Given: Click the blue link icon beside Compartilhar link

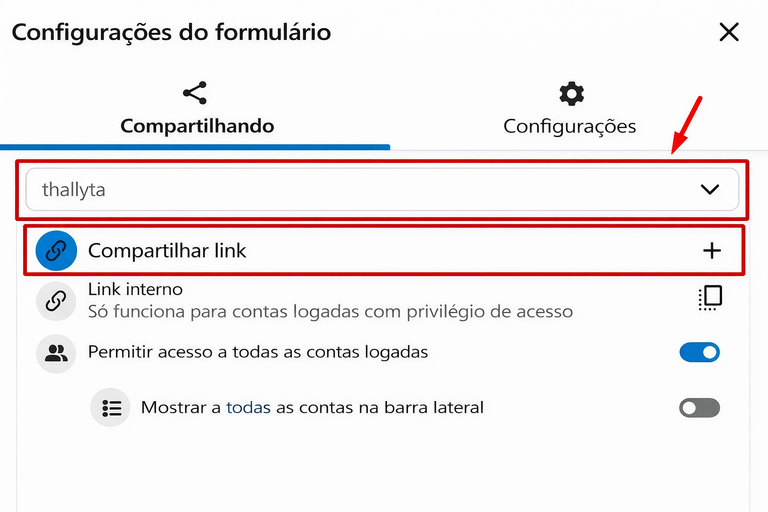Looking at the screenshot, I should coord(56,251).
